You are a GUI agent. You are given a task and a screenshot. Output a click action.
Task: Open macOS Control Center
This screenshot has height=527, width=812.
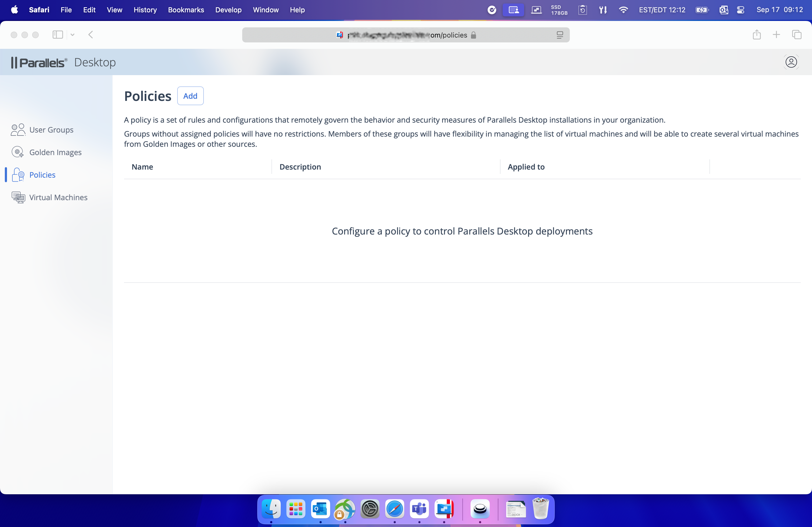coord(740,10)
